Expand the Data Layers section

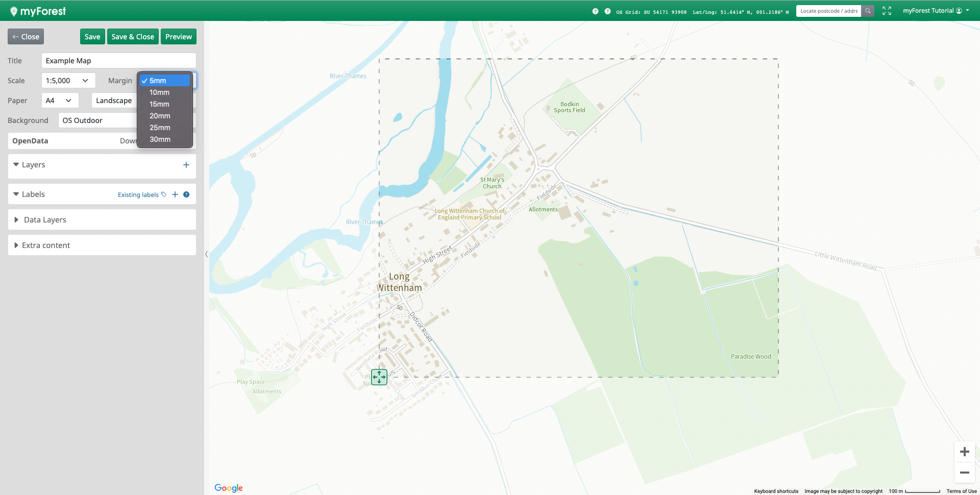45,220
